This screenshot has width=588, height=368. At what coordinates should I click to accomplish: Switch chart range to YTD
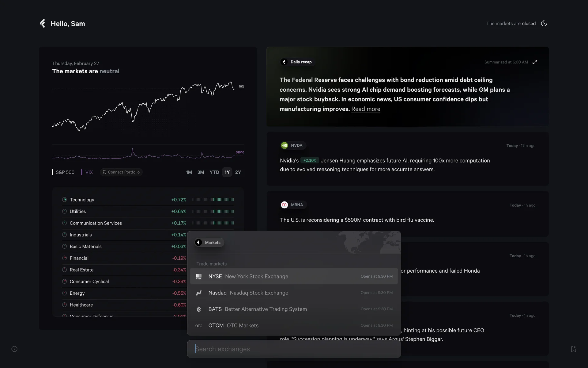click(214, 172)
